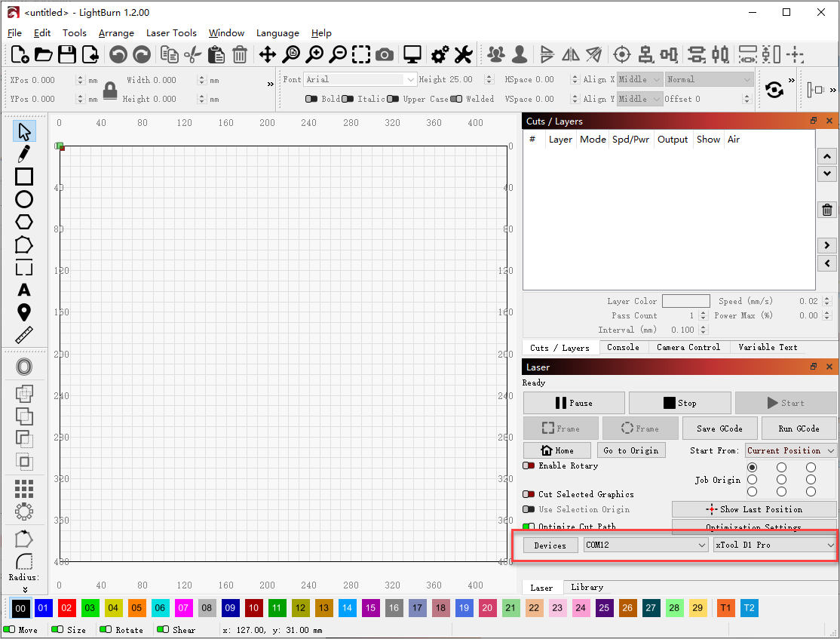Open the Laser Tools menu
840x639 pixels.
point(171,33)
